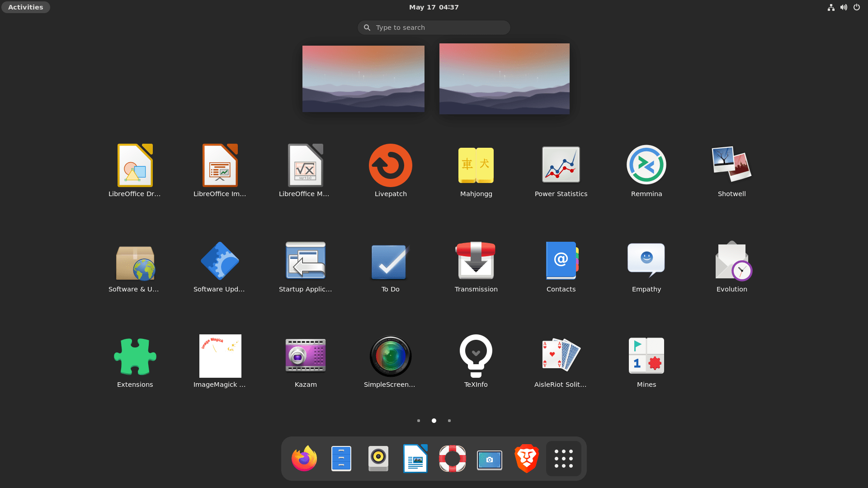Navigate to first app page dot
Viewport: 868px width, 488px height.
419,420
